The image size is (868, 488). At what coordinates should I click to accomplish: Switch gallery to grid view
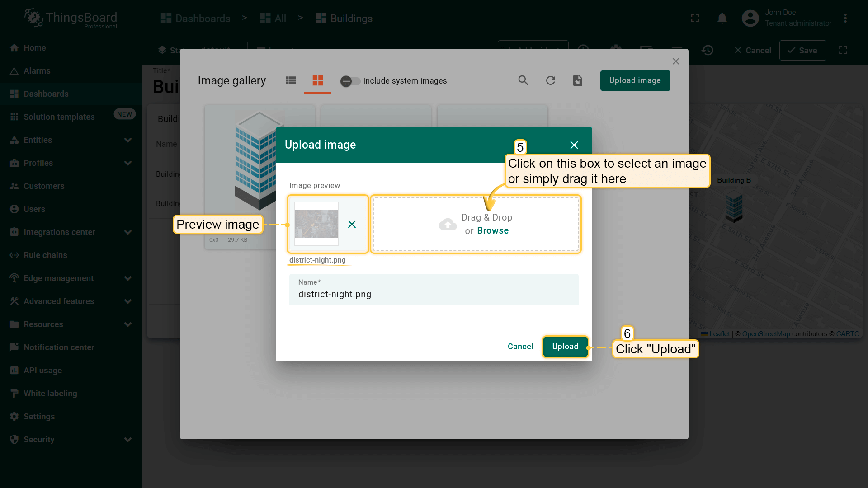318,80
